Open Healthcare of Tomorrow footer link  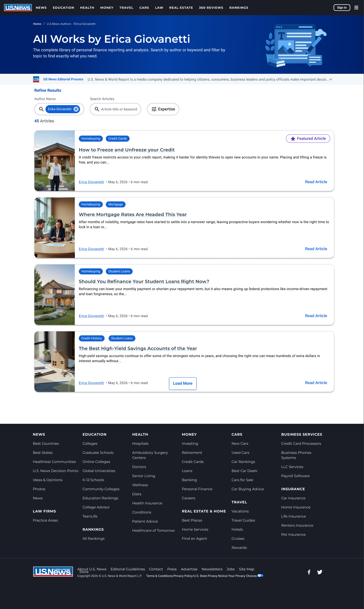(x=153, y=530)
